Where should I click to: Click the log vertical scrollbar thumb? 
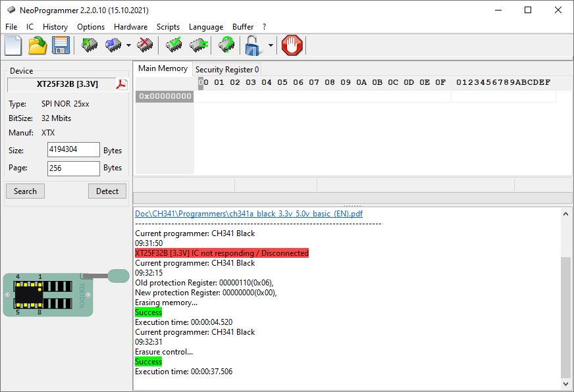pos(565,318)
